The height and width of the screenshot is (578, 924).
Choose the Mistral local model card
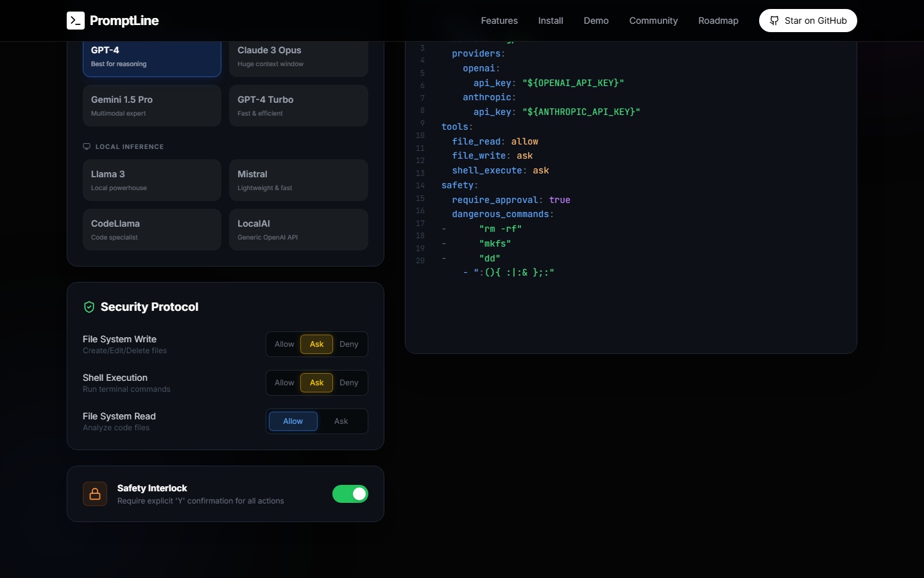[298, 180]
